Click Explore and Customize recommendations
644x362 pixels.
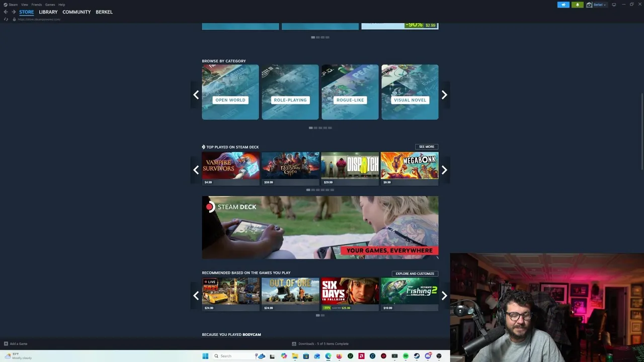point(415,274)
